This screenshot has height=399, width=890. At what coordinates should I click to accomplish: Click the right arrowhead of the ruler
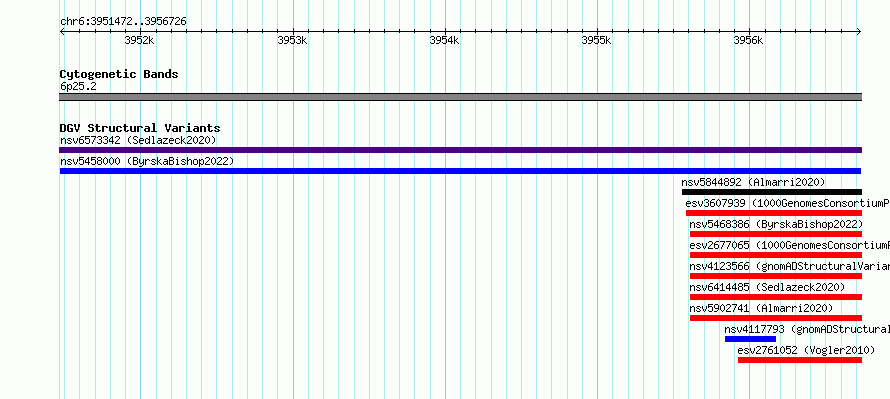(859, 32)
